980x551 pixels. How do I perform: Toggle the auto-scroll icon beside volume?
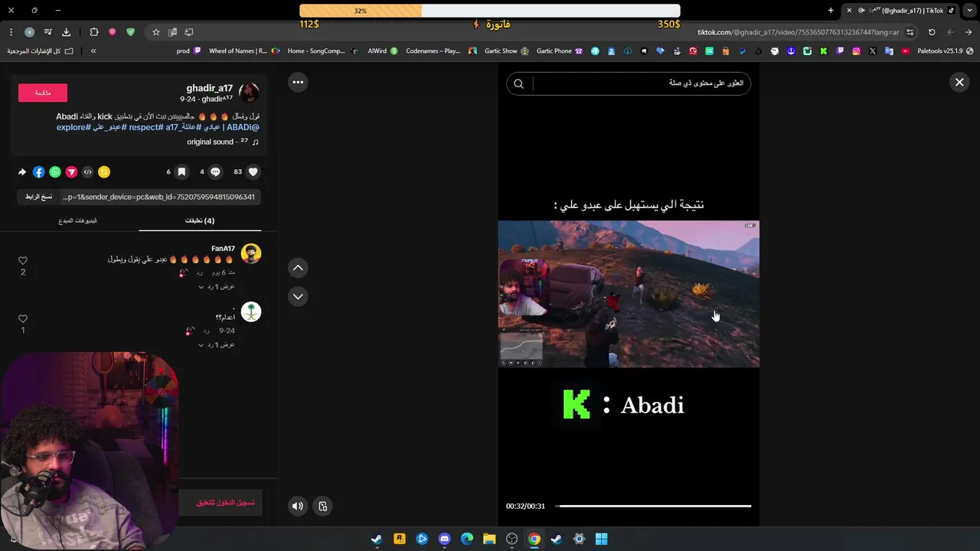click(323, 506)
